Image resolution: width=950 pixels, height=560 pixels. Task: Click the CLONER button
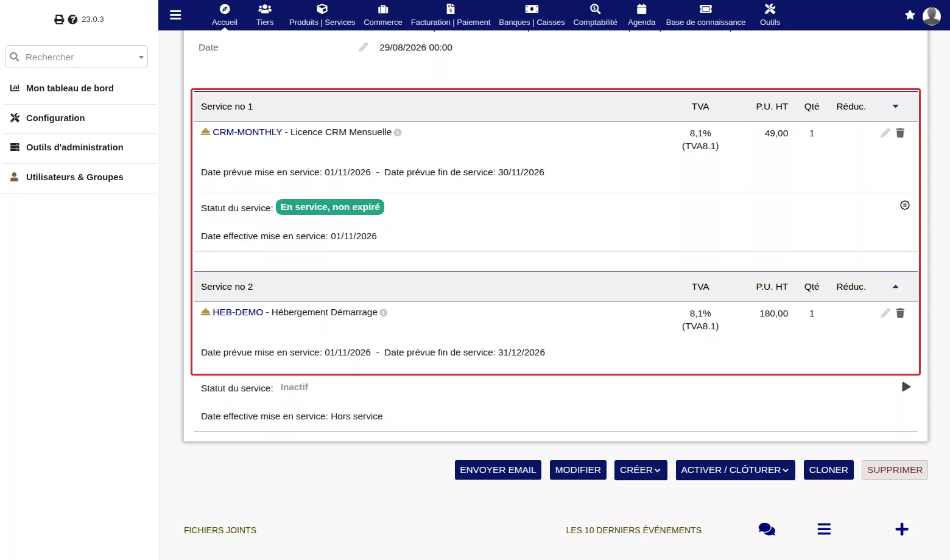click(829, 470)
